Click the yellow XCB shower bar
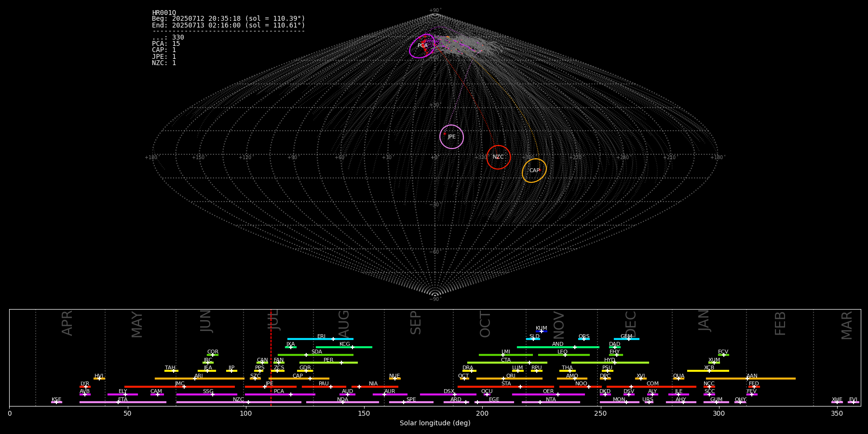 click(708, 371)
